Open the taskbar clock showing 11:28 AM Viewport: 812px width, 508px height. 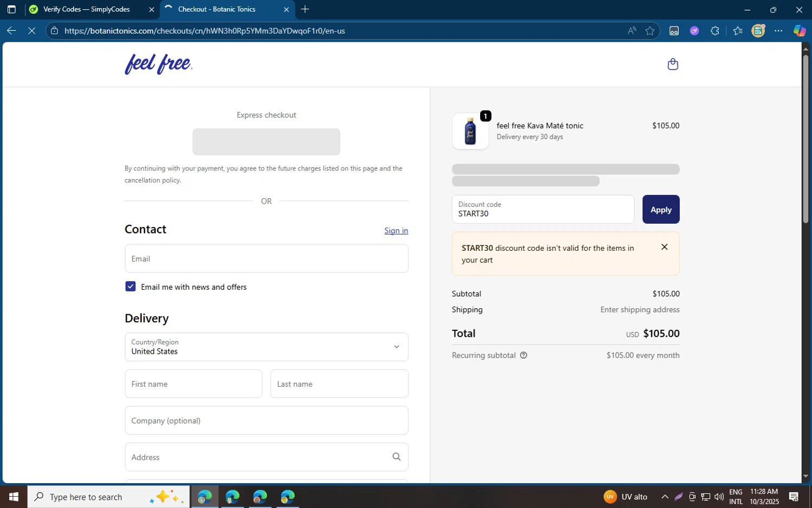(764, 497)
